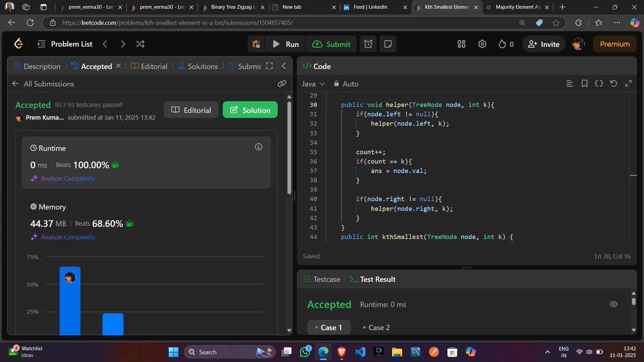Click the Runtime info icon
644x362 pixels.
click(259, 147)
